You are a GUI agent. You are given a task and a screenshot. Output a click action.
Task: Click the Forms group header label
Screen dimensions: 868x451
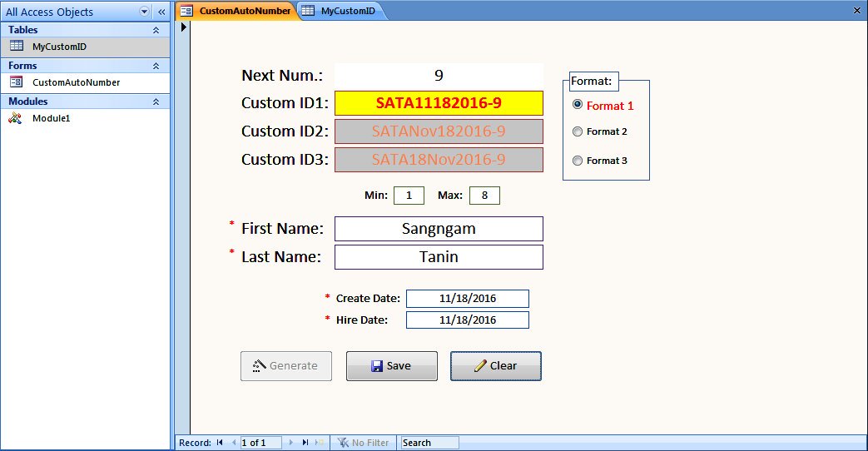coord(22,66)
